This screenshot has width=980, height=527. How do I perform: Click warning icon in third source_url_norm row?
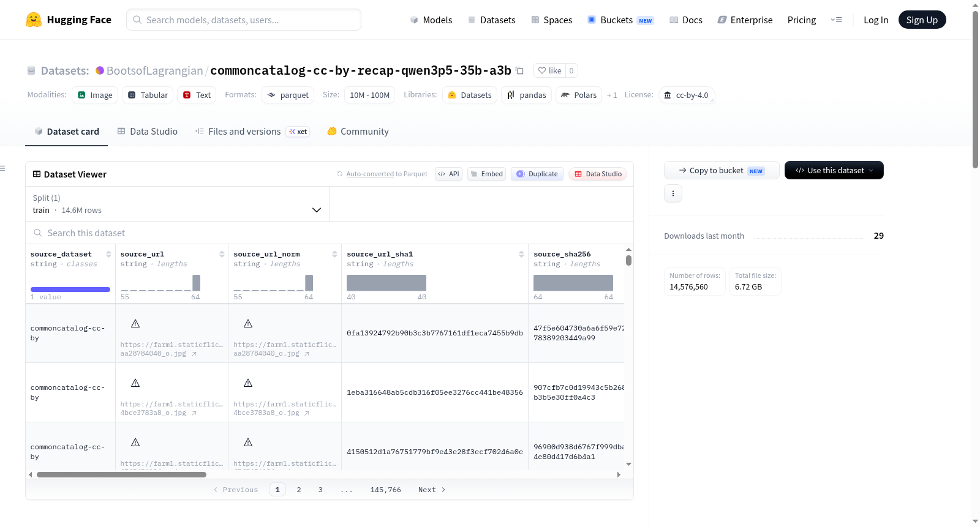[x=248, y=442]
